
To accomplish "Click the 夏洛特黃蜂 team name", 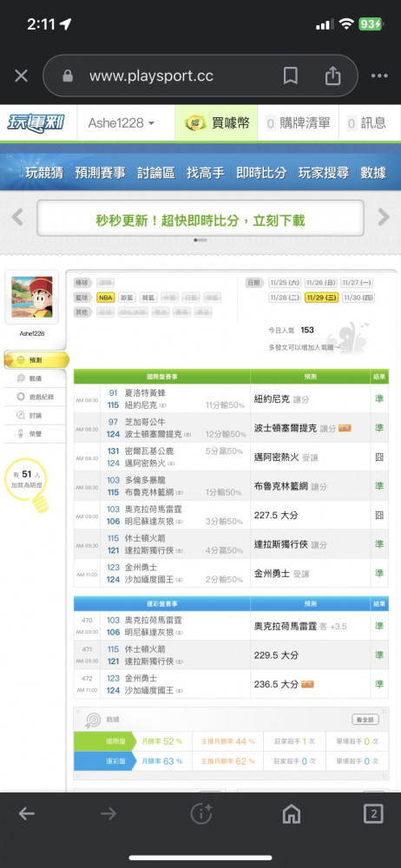I will (145, 393).
